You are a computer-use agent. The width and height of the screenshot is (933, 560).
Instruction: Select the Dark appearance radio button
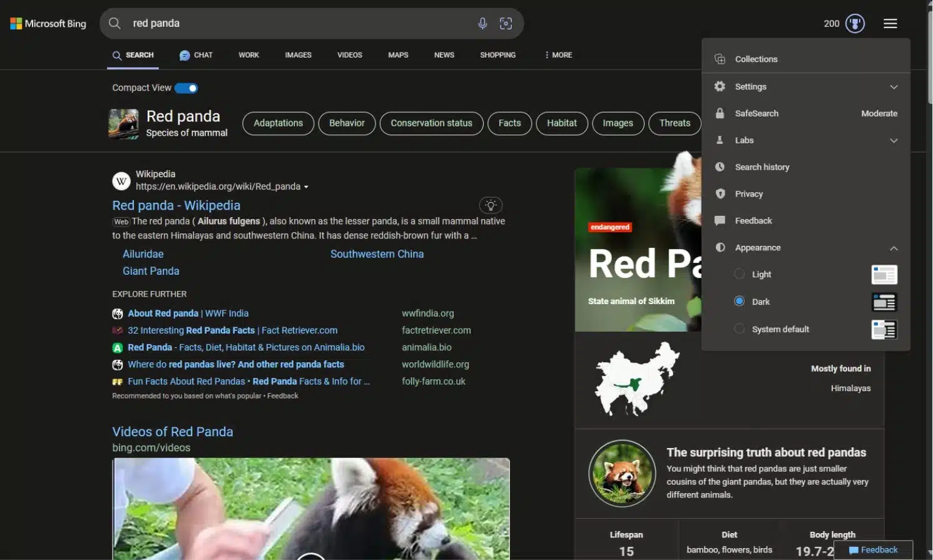point(740,302)
